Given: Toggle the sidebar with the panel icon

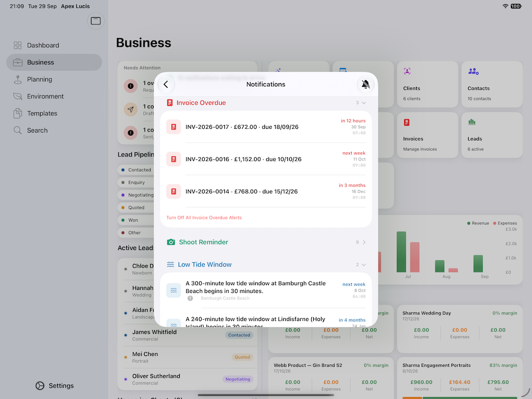Looking at the screenshot, I should tap(96, 21).
